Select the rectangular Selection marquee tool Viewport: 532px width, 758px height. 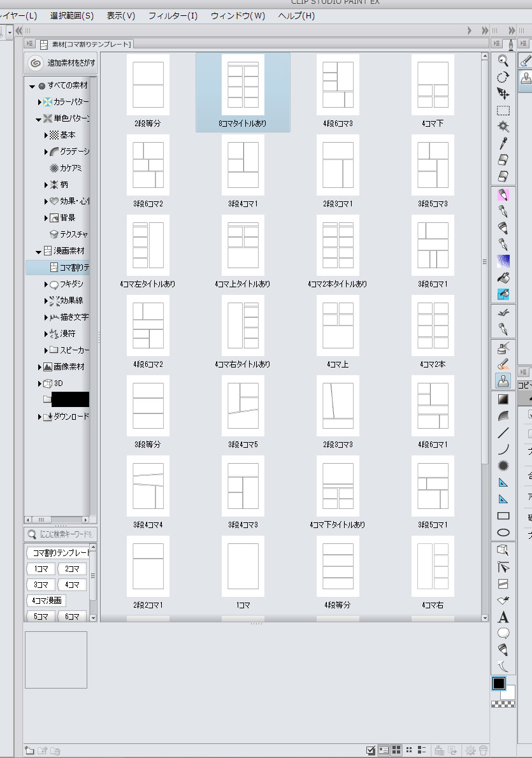point(503,111)
